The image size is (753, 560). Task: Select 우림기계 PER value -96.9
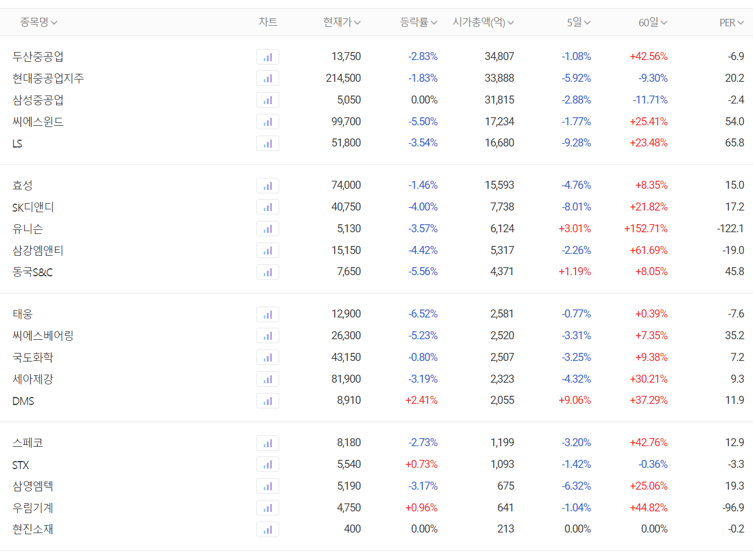click(733, 508)
